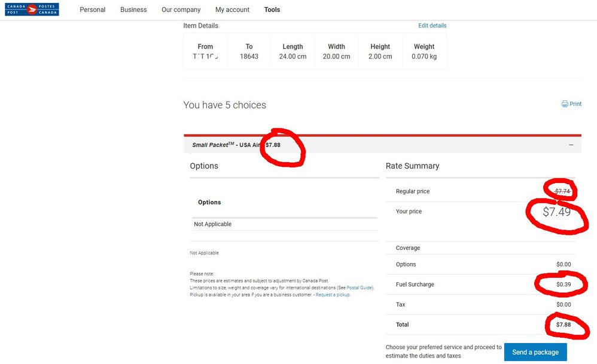The width and height of the screenshot is (597, 364).
Task: Click the Coverage row label
Action: [408, 248]
